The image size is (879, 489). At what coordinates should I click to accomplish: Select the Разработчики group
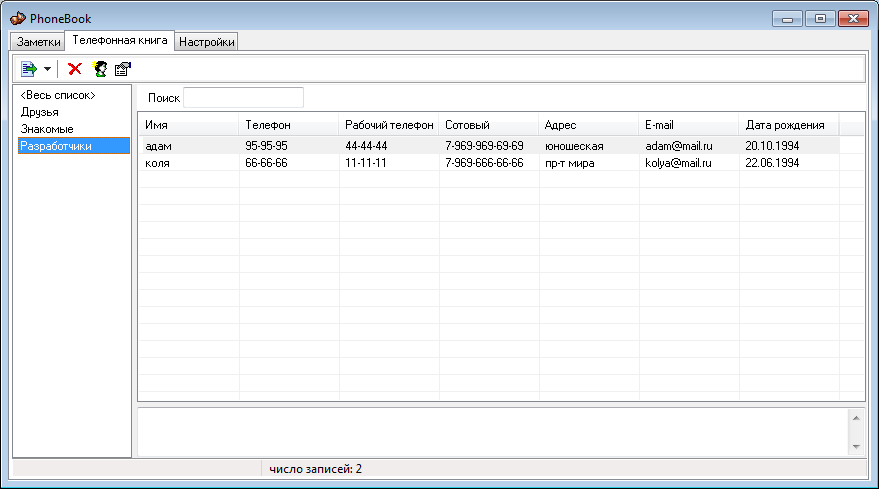point(73,146)
